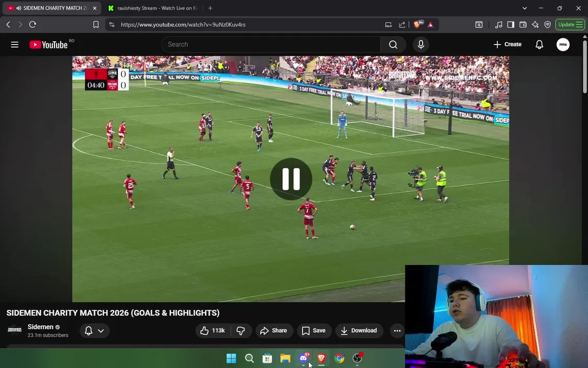Click the picture-in-picture icon in address bar

click(x=388, y=25)
